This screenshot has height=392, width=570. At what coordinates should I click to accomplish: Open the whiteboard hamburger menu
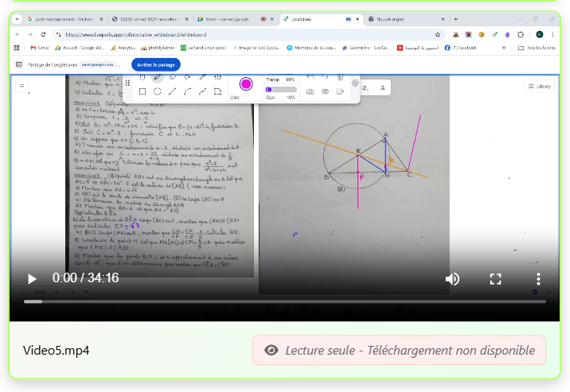coord(21,86)
